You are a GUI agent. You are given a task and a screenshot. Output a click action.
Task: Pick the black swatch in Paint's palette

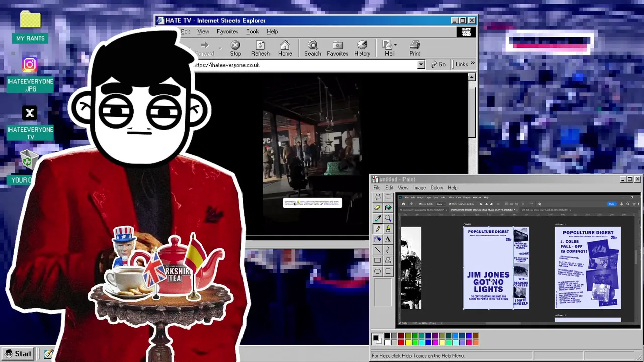pos(387,336)
